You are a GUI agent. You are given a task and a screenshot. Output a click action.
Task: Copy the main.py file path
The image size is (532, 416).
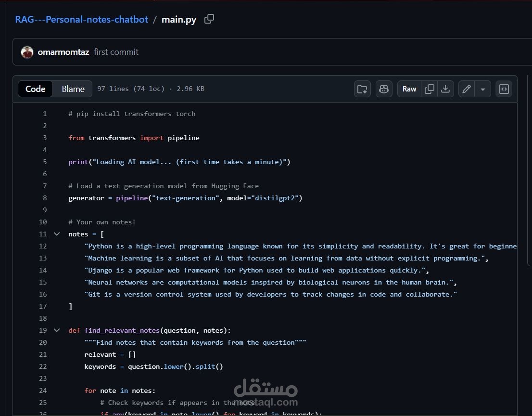[x=209, y=19]
